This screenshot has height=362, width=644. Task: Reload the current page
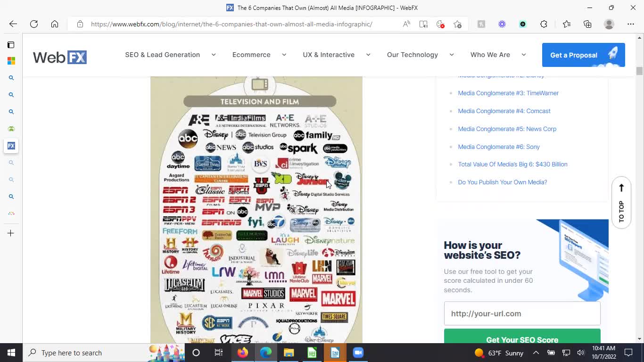pos(34,24)
